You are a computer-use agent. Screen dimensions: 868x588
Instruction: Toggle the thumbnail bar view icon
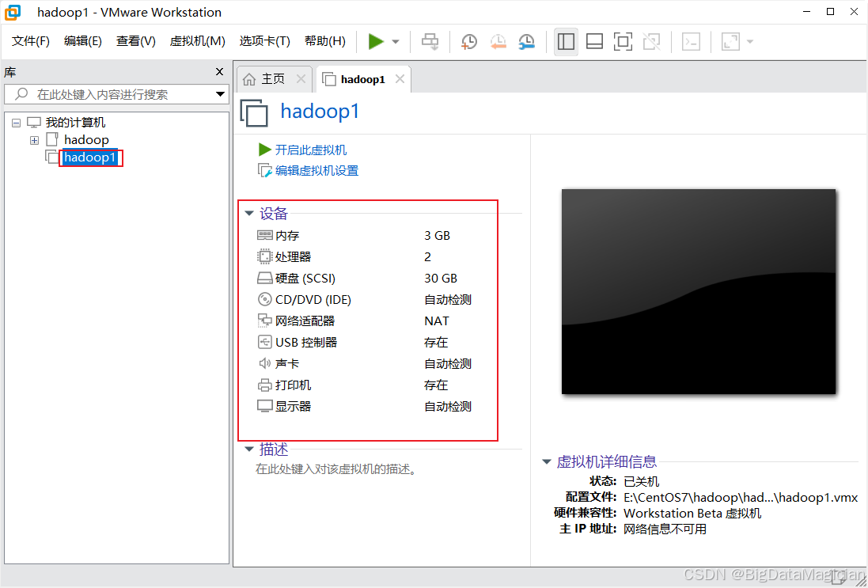(594, 41)
